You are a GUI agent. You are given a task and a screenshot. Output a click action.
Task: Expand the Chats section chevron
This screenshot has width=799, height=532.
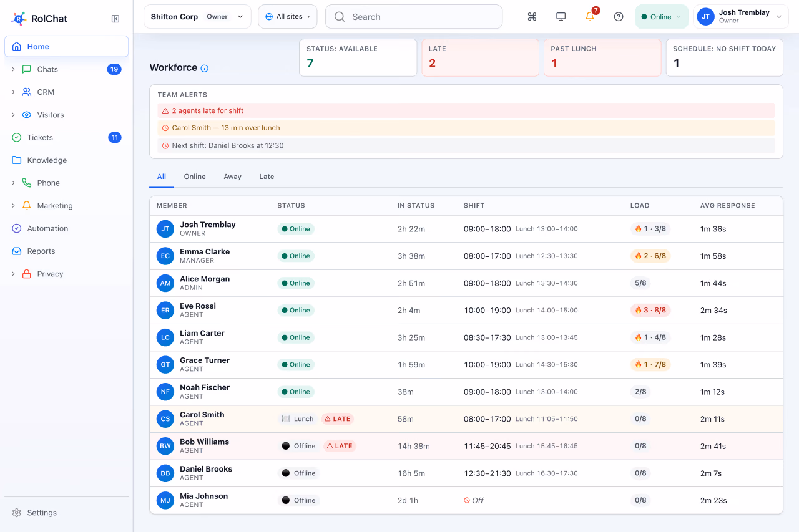13,69
